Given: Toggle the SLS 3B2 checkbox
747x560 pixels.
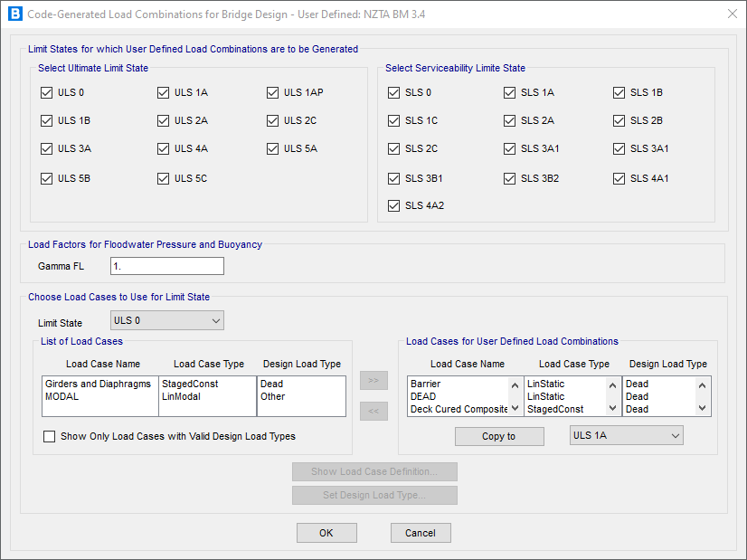Looking at the screenshot, I should [510, 178].
